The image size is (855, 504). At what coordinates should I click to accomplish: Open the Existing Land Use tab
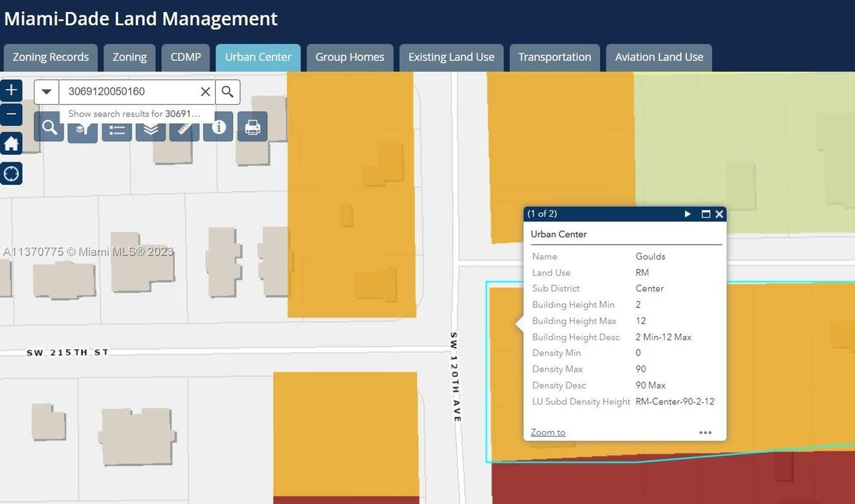point(451,57)
